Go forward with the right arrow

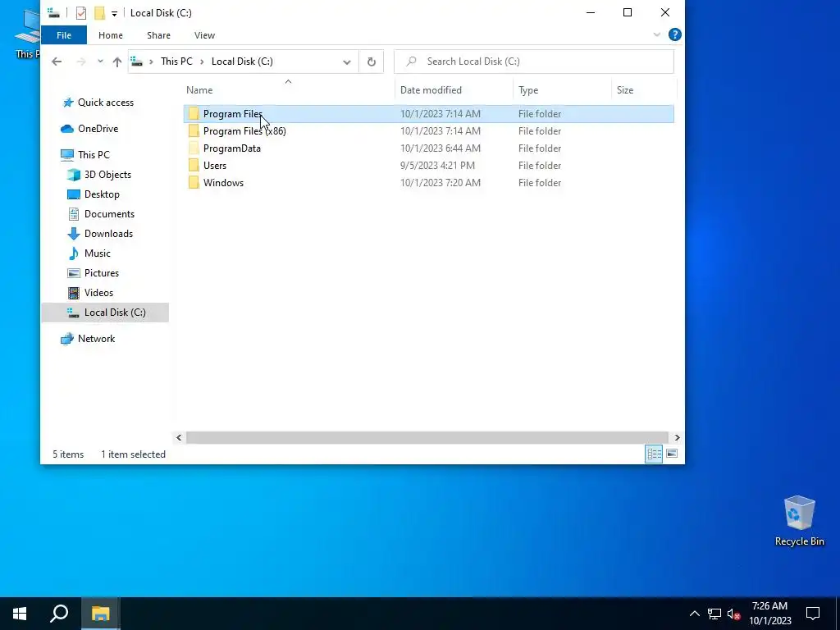tap(81, 62)
